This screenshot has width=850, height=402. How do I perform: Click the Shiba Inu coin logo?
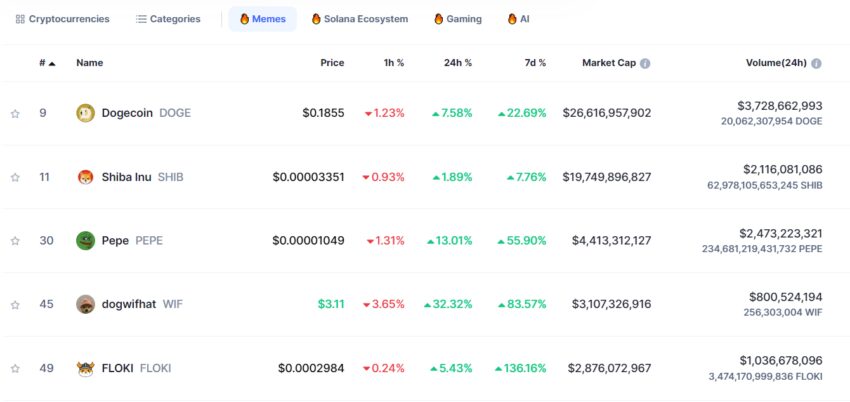[x=85, y=177]
